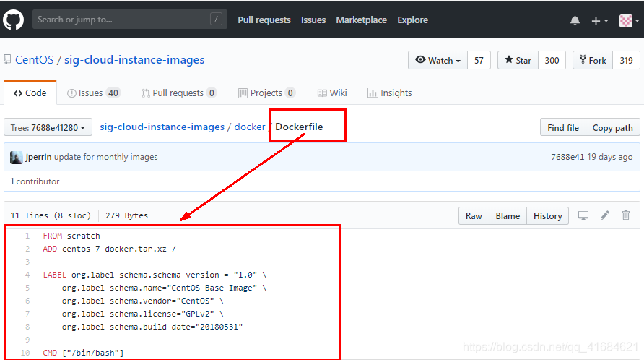
Task: Open the Watch dropdown button
Action: tap(438, 60)
